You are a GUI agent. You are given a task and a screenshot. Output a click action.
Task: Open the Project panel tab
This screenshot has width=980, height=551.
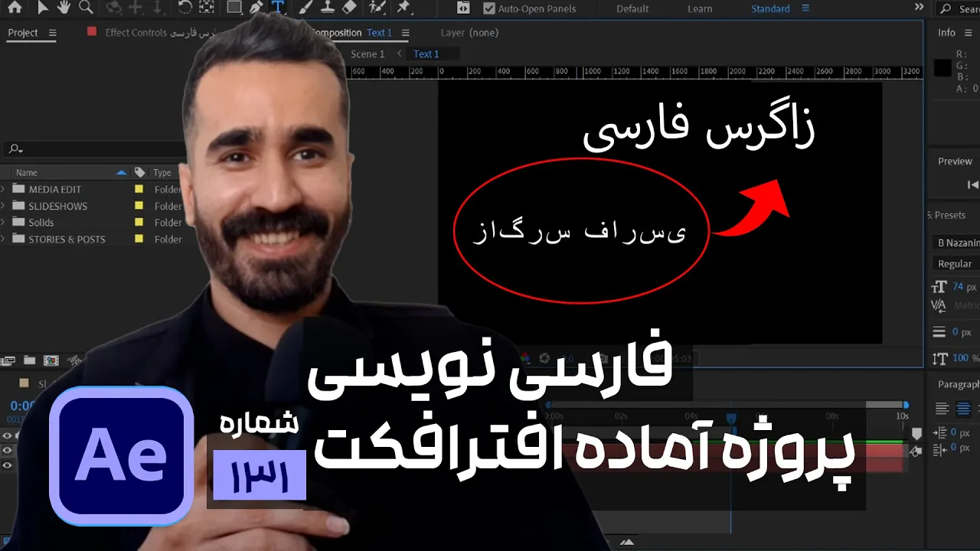tap(23, 33)
